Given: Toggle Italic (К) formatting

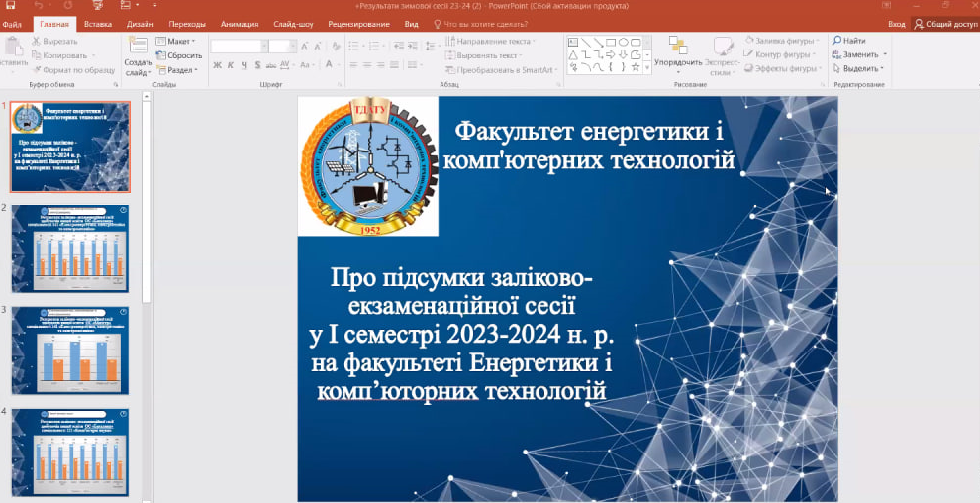Looking at the screenshot, I should (x=231, y=65).
